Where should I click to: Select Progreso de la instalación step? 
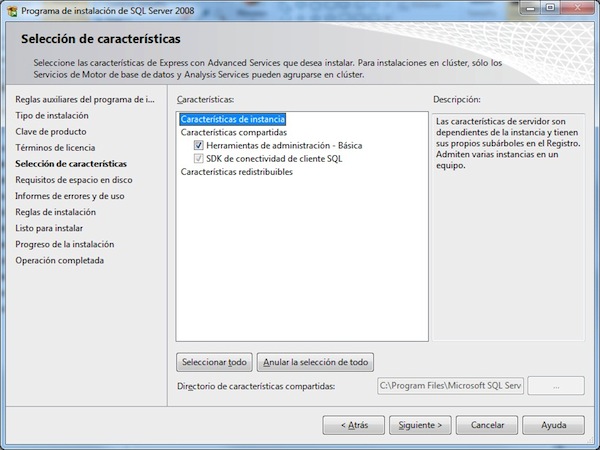(x=65, y=244)
